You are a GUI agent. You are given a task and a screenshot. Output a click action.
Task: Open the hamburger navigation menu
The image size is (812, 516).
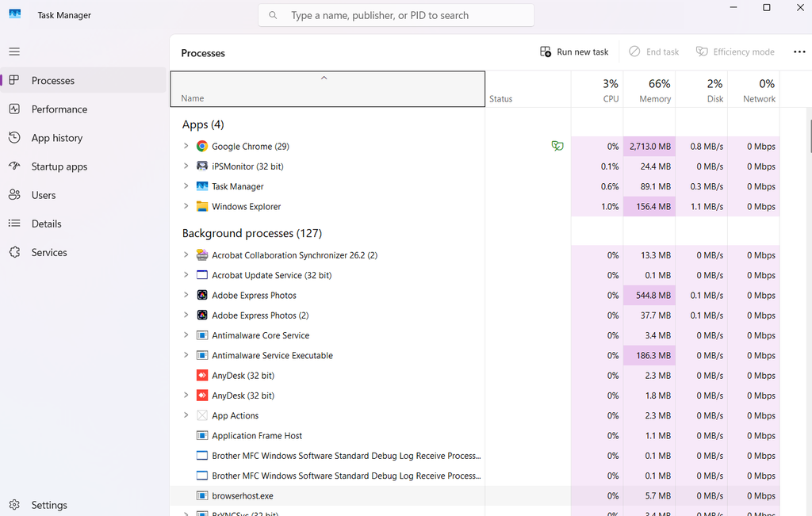(x=14, y=52)
